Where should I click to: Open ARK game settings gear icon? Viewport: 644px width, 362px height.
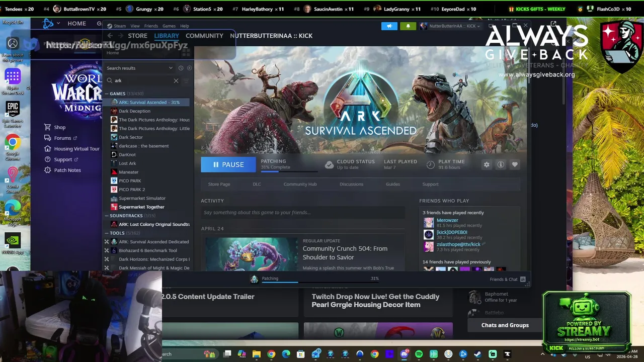(487, 164)
